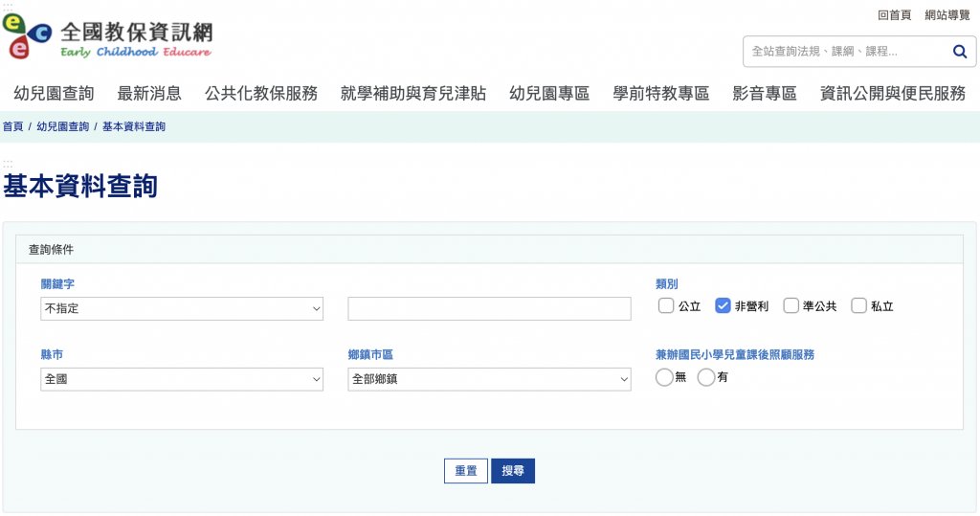Screen dimensions: 980x516
Task: Open the 影音專區 menu
Action: [765, 93]
